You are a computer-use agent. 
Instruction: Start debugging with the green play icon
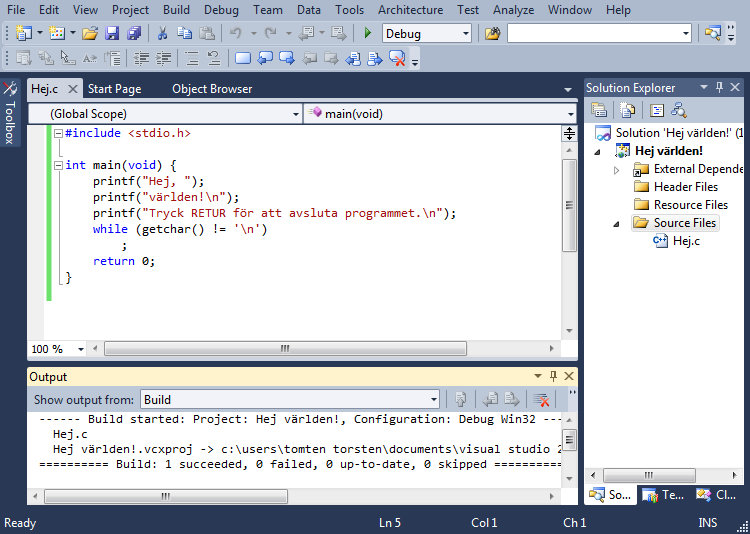367,33
